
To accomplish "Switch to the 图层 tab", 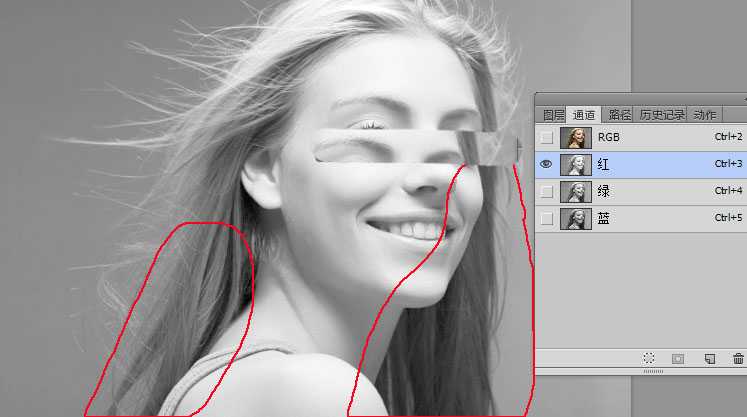I will tap(552, 115).
